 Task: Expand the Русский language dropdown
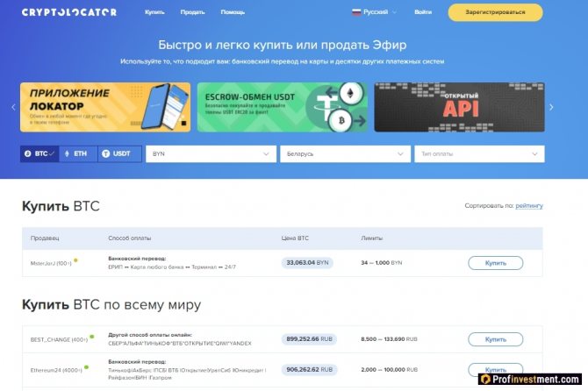[x=374, y=12]
